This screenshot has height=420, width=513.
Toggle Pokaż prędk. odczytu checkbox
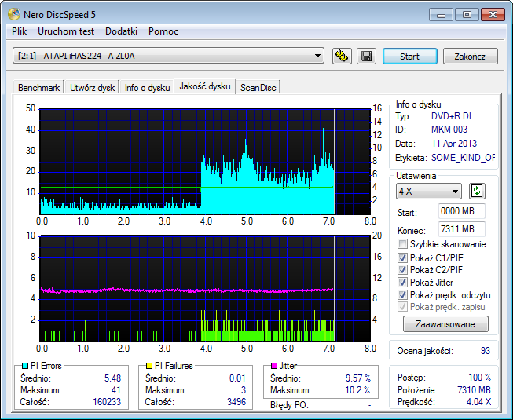coord(402,295)
